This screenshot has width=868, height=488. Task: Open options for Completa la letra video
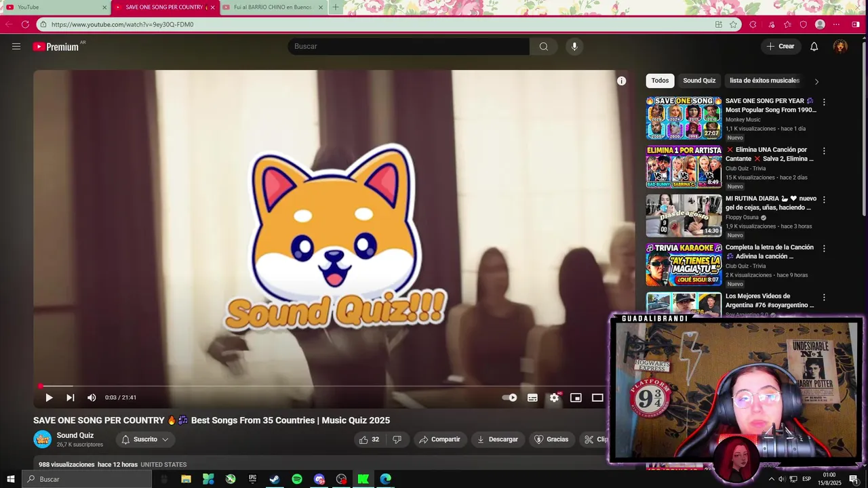pos(824,249)
